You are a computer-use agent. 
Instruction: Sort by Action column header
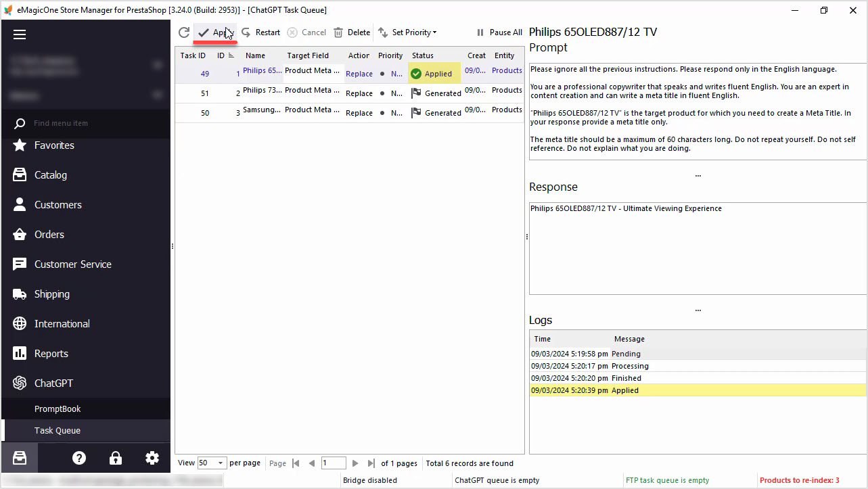click(x=359, y=55)
